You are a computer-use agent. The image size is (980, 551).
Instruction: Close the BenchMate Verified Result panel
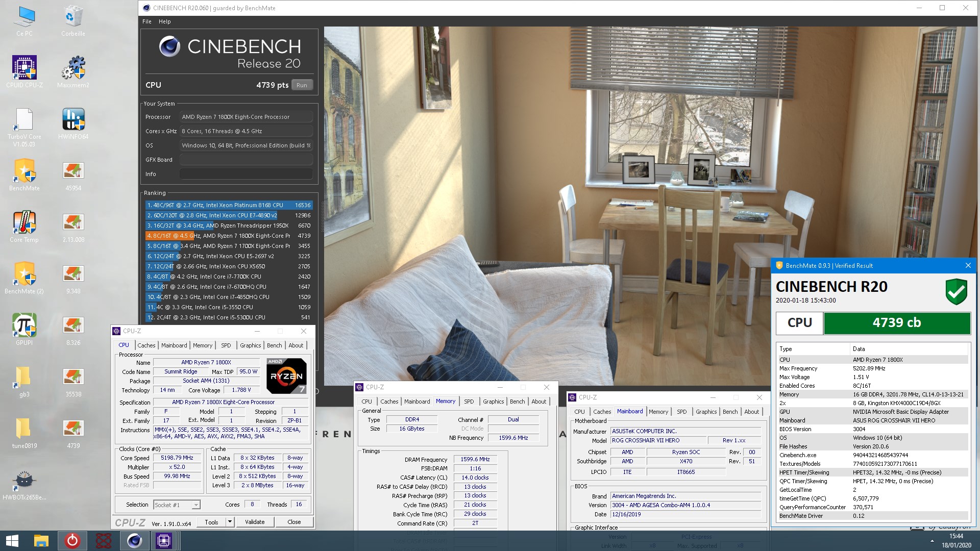(x=968, y=265)
